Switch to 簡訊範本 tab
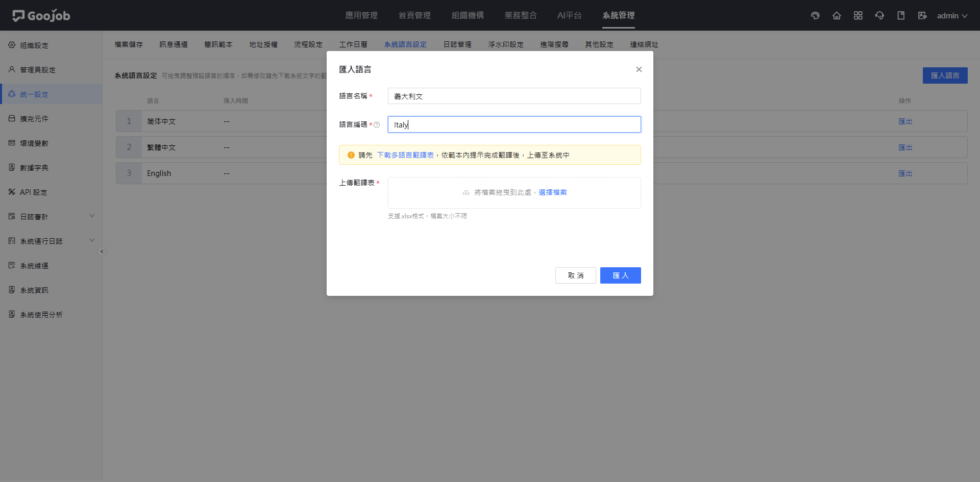The height and width of the screenshot is (482, 980). click(x=218, y=44)
